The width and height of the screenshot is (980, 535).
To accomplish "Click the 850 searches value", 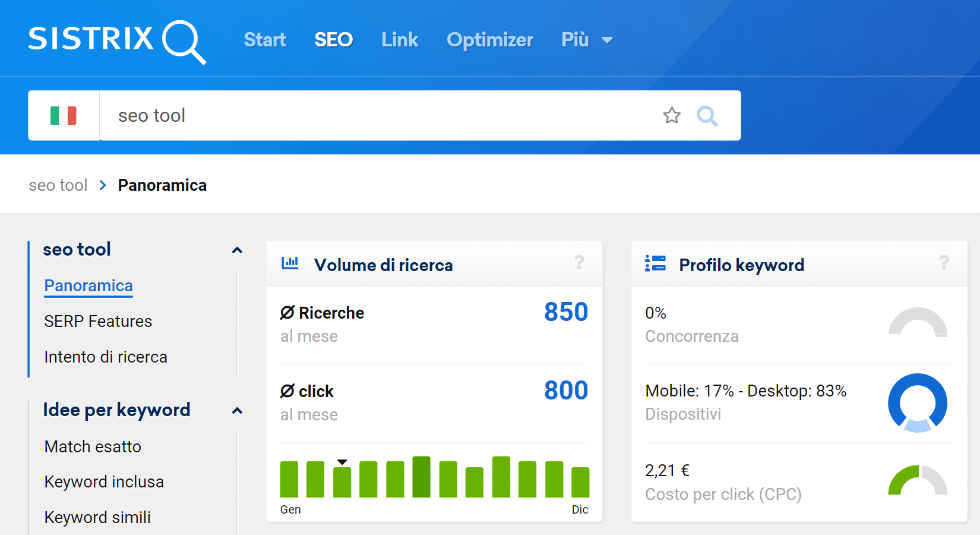I will [x=566, y=312].
